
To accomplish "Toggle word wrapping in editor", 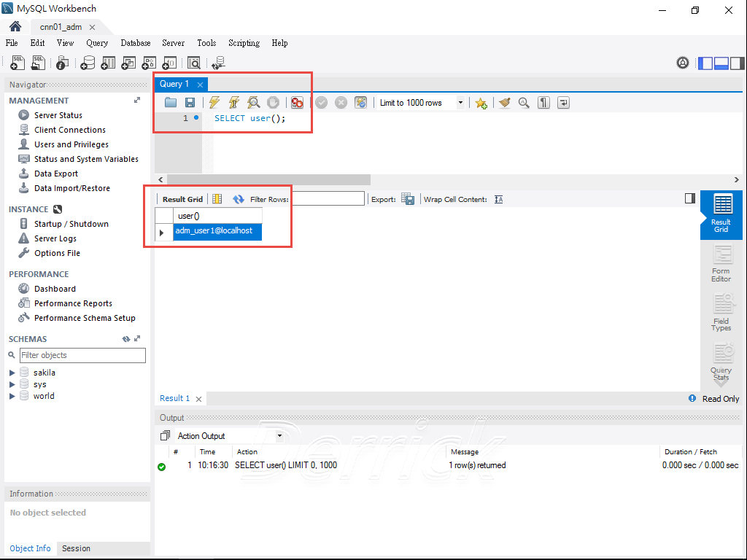I will pyautogui.click(x=563, y=102).
